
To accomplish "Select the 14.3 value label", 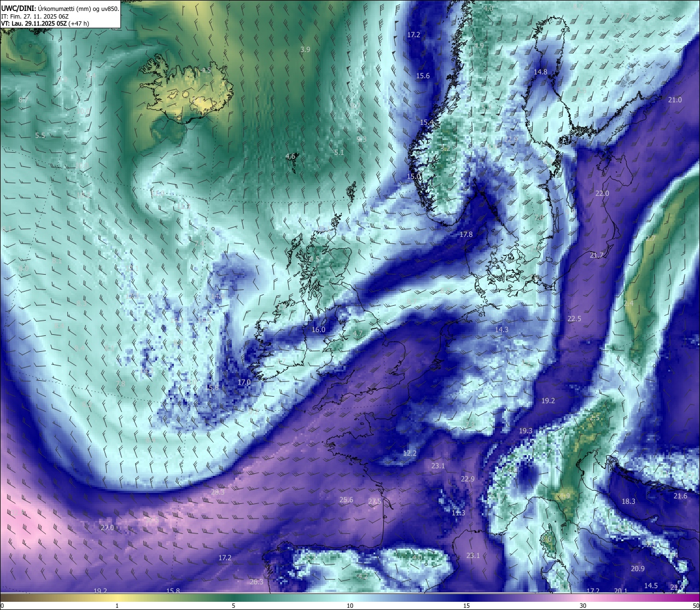I will pyautogui.click(x=501, y=329).
